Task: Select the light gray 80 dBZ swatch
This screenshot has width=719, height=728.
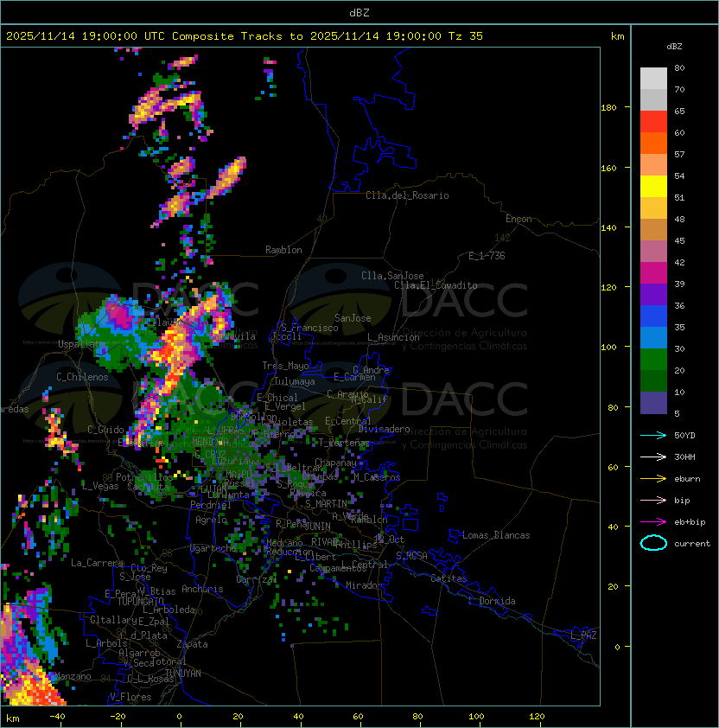Action: click(x=653, y=78)
